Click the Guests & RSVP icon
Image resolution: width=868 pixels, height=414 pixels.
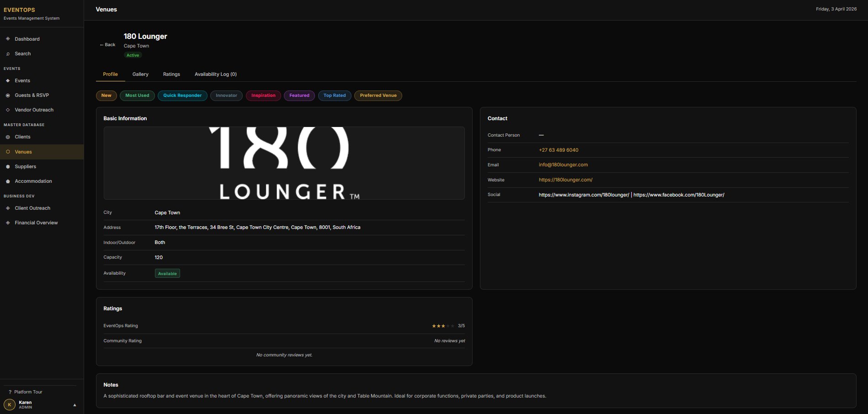8,96
